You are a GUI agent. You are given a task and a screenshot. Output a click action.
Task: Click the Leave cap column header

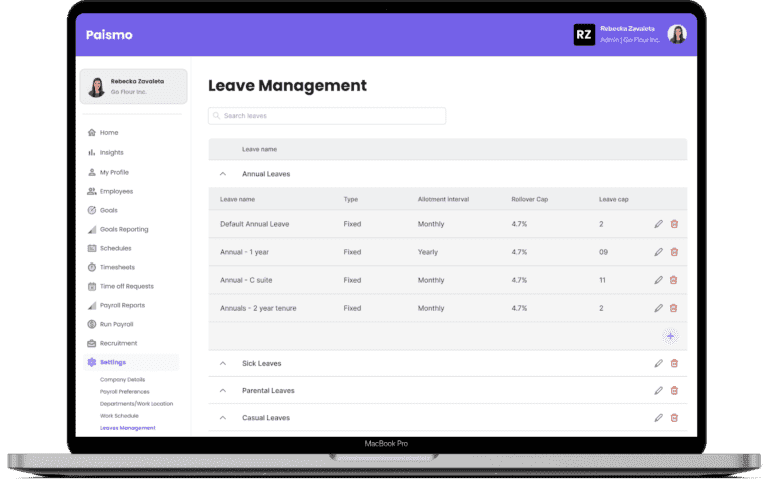[x=613, y=199]
